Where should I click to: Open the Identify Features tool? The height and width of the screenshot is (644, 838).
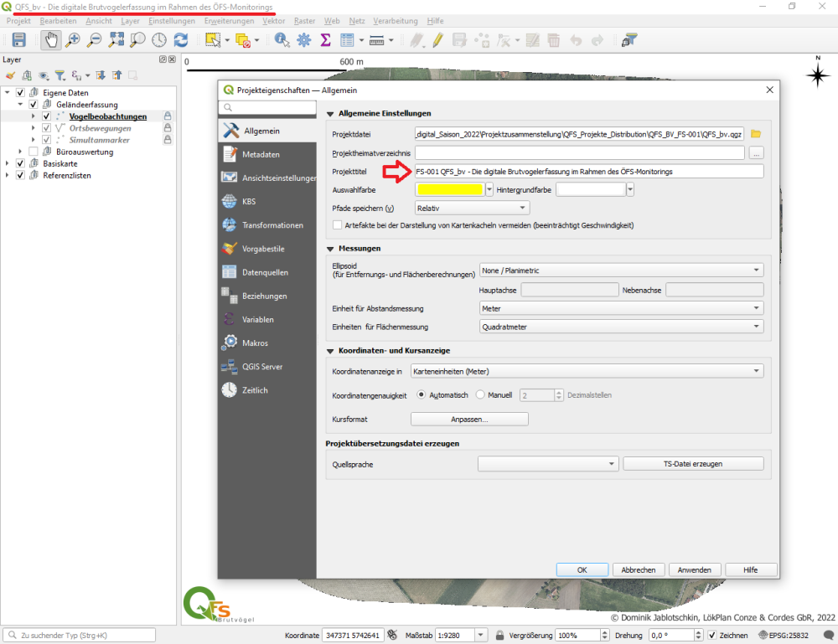[282, 40]
